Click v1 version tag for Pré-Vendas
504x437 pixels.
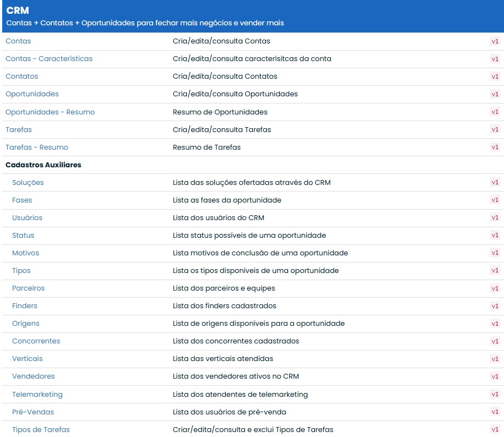(495, 412)
